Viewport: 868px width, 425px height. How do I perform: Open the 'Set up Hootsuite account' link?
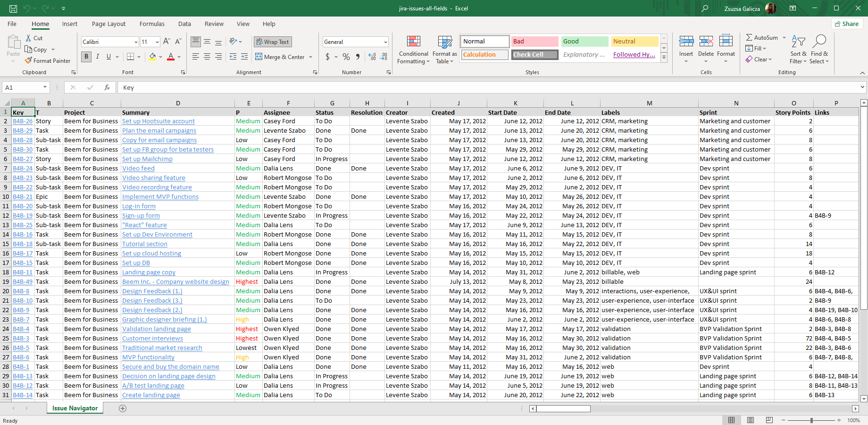[158, 121]
